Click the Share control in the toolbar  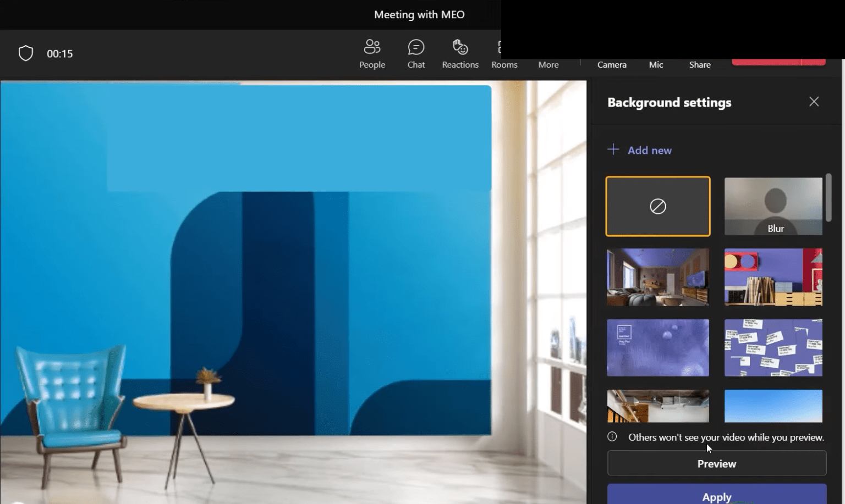pos(699,64)
